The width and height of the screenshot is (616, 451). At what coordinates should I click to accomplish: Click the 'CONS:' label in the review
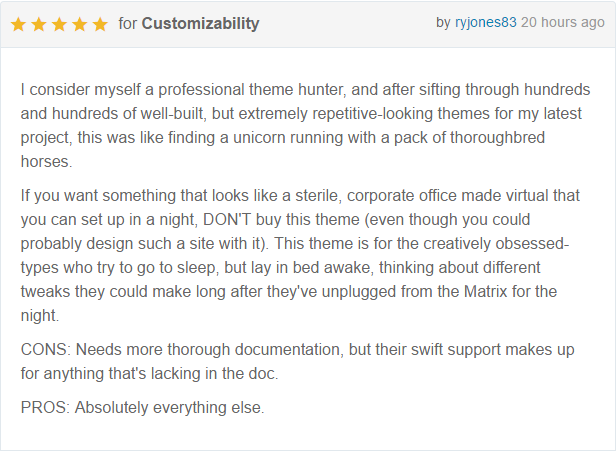[46, 349]
